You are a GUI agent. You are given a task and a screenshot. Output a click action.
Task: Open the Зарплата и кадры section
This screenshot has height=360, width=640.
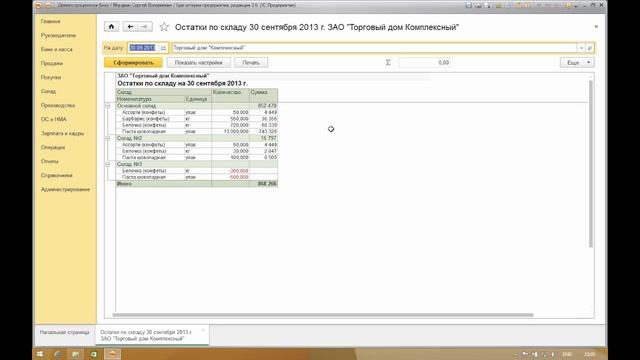point(62,133)
